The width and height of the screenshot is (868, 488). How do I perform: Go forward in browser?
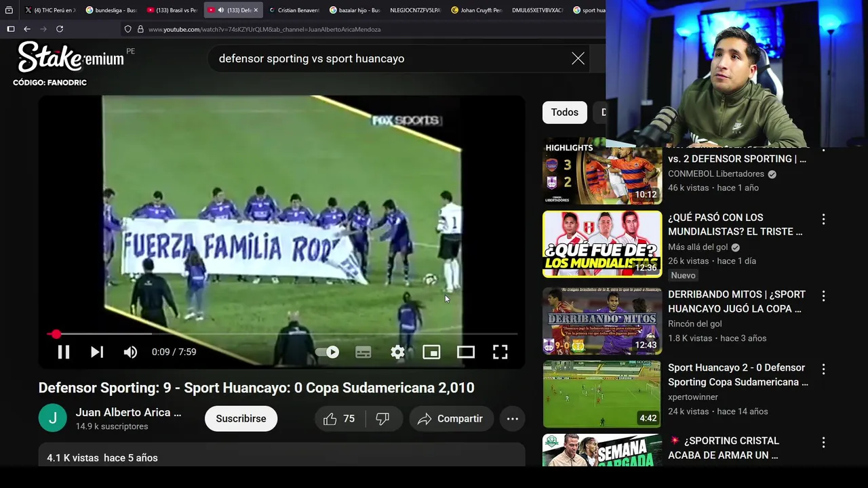[x=43, y=29]
